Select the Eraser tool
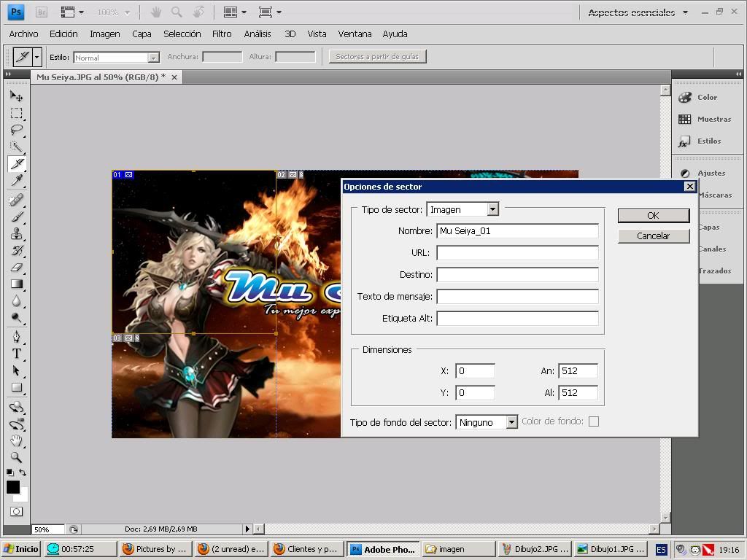 (x=17, y=267)
